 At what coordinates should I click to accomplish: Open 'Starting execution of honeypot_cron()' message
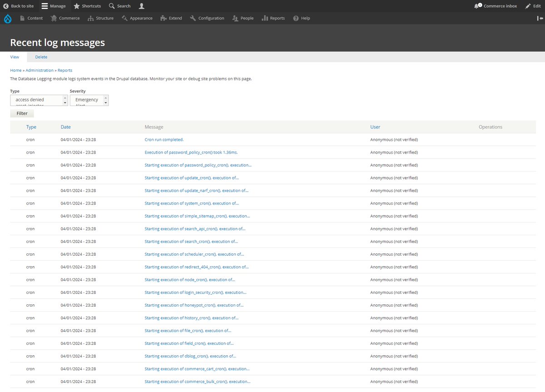(x=194, y=305)
